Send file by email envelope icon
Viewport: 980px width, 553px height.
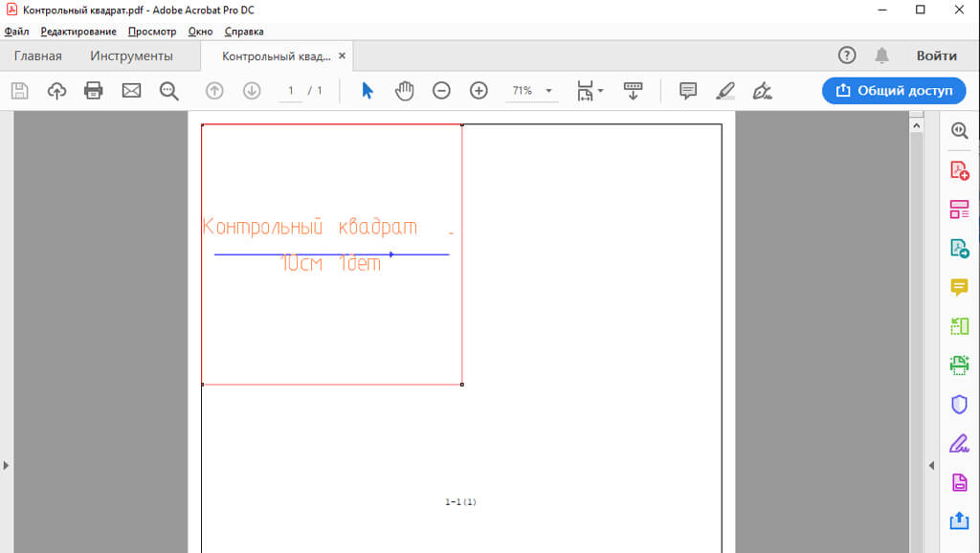click(131, 91)
